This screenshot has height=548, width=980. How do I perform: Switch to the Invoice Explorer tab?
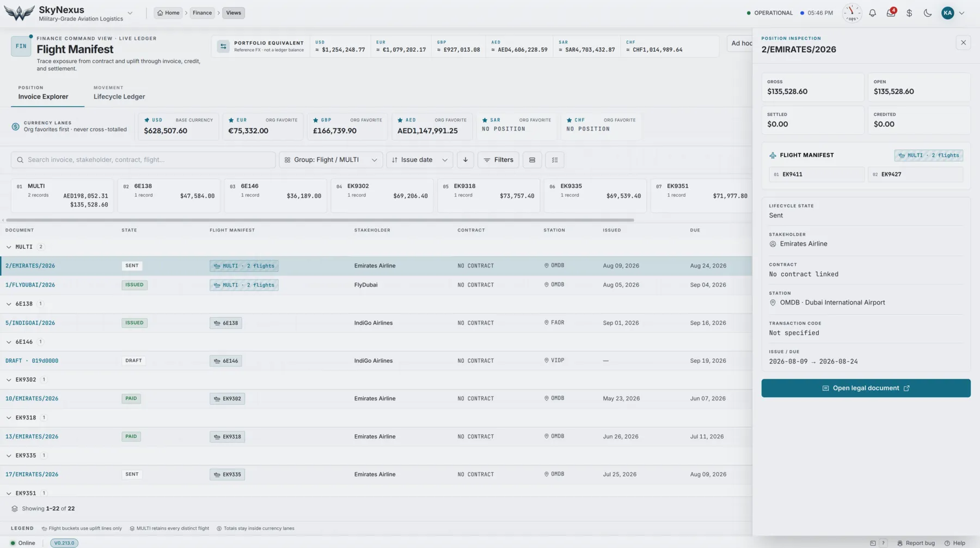pyautogui.click(x=44, y=93)
